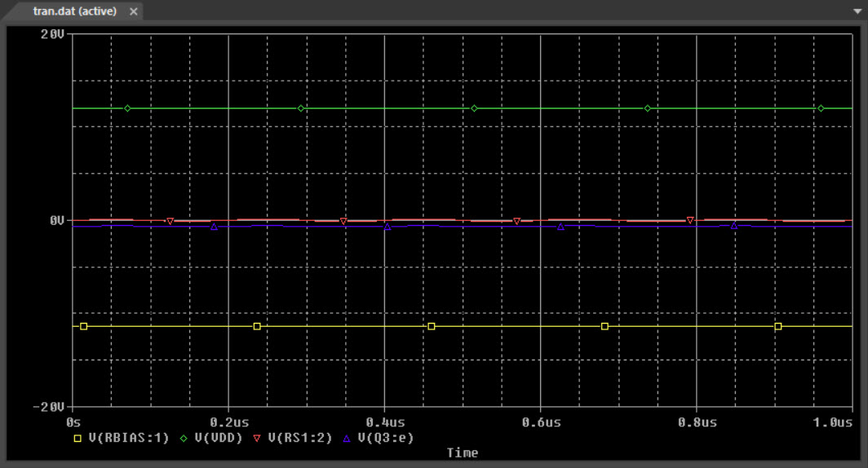This screenshot has width=868, height=468.
Task: Click the Time x-axis title
Action: 463,453
